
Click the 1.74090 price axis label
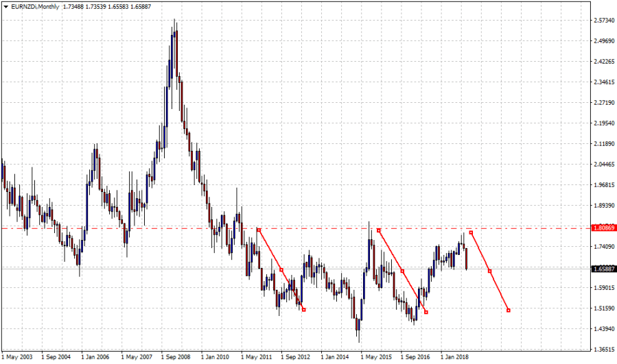pos(604,247)
